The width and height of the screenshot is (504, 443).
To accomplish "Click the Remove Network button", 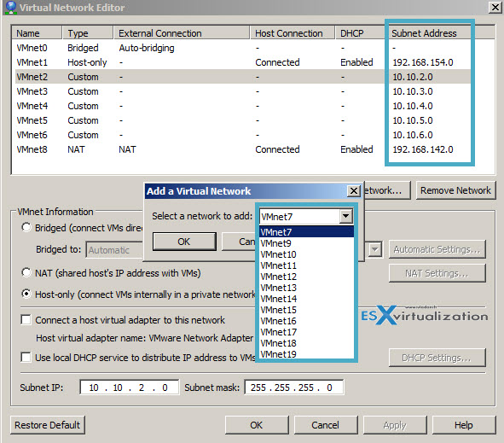I will pyautogui.click(x=455, y=190).
